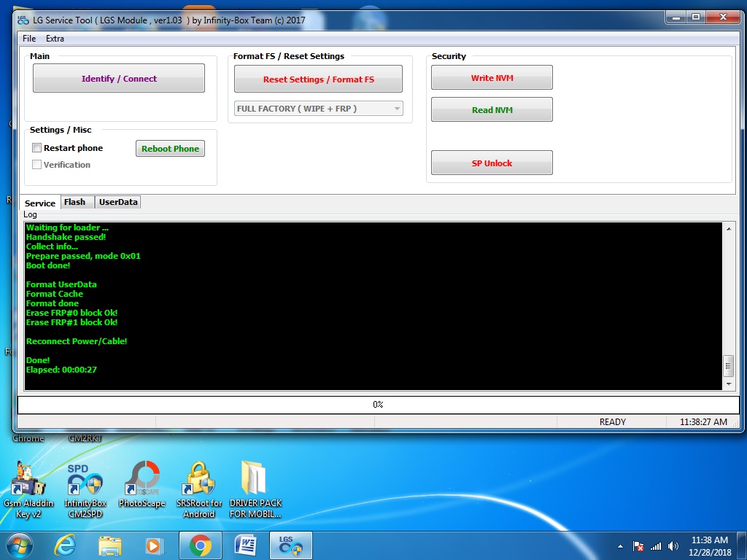Image resolution: width=747 pixels, height=560 pixels.
Task: Click log scrollbar up arrow
Action: (729, 229)
